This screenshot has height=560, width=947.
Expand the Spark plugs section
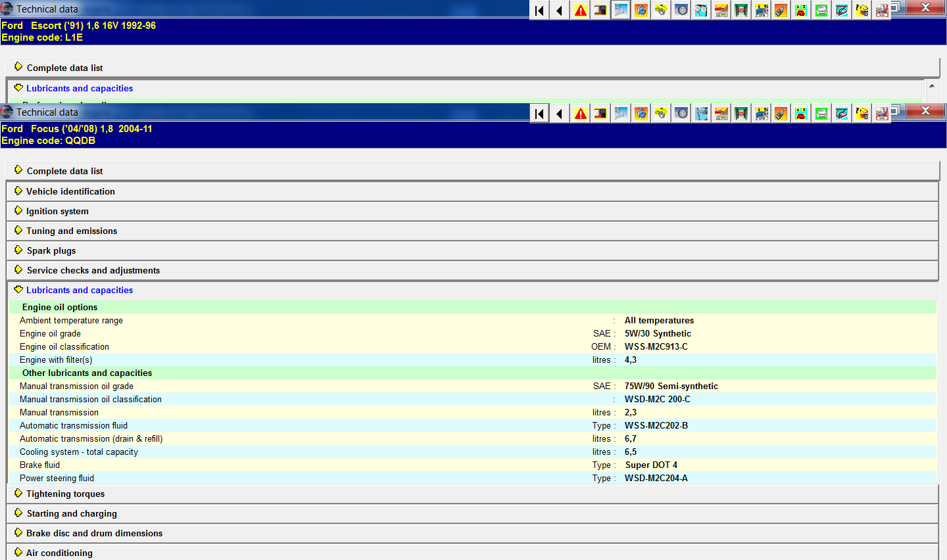coord(51,250)
